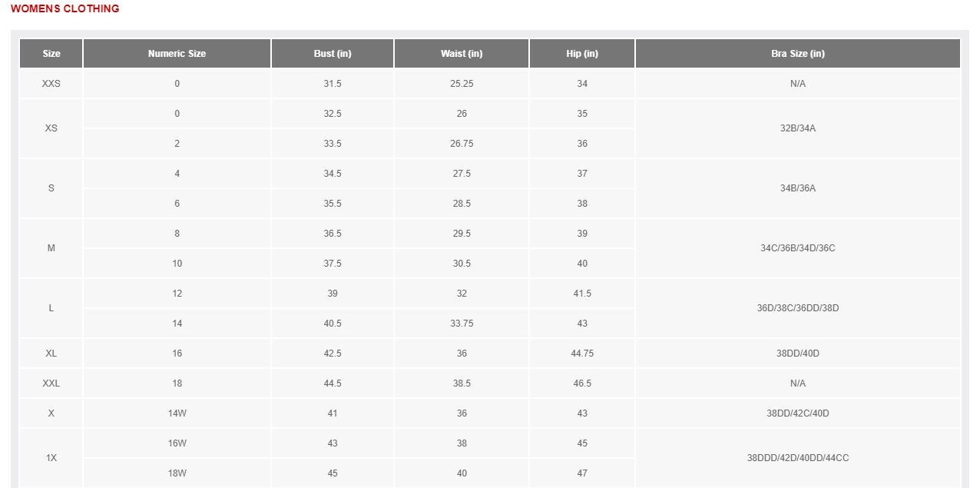Select the Bust (in) column header

click(x=333, y=54)
